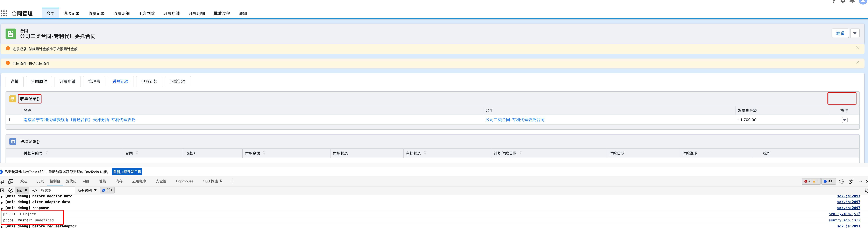Toggle the console sidebar panel
The height and width of the screenshot is (230, 868).
[2, 190]
